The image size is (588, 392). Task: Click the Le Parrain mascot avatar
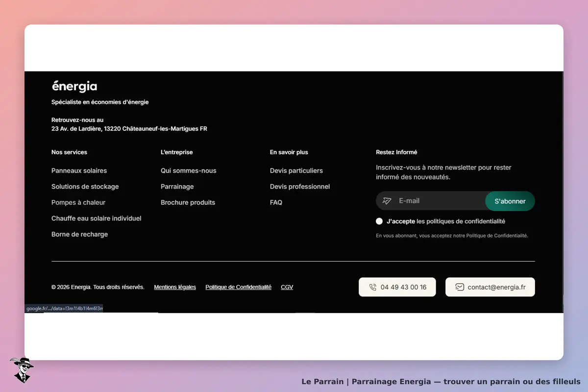22,370
